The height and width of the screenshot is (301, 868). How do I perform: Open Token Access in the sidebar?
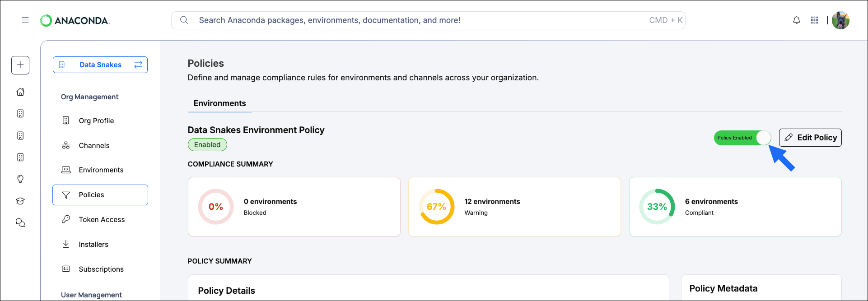pos(100,219)
